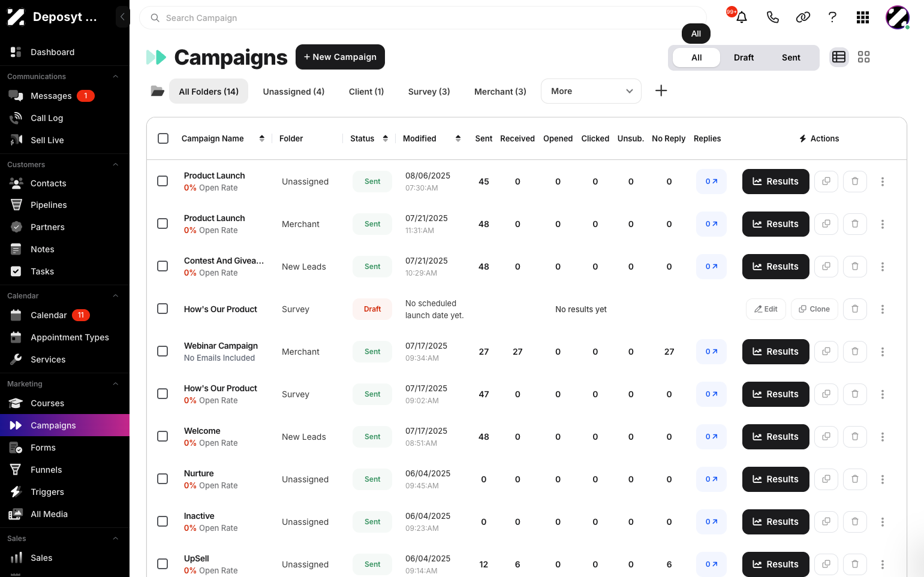This screenshot has height=577, width=924.
Task: Filter campaigns by Sent tab
Action: click(x=791, y=58)
